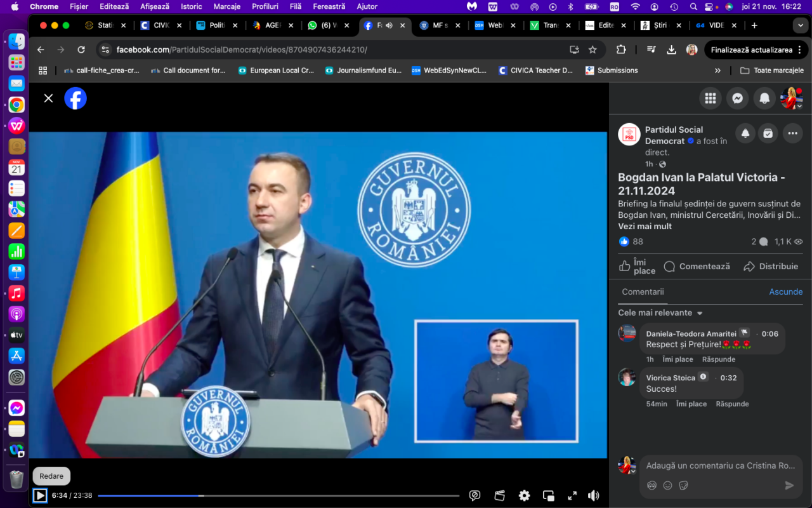Focus the Adaugă un comentariu field
812x508 pixels.
[720, 465]
